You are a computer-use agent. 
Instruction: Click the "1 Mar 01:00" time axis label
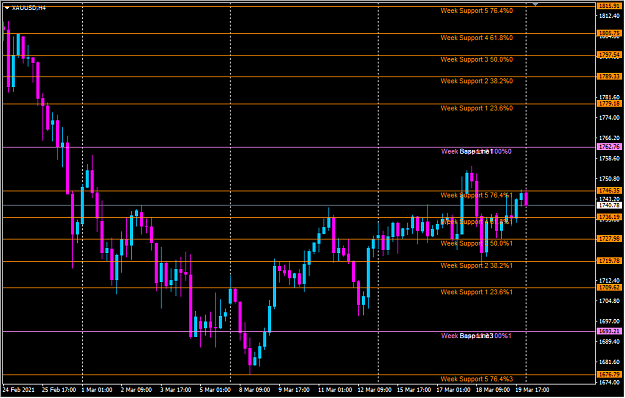pos(97,390)
